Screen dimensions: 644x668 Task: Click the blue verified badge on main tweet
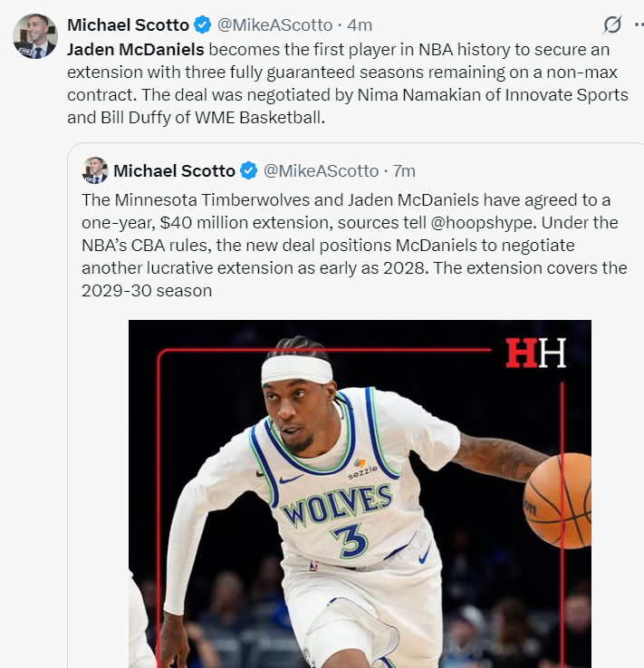(x=203, y=24)
